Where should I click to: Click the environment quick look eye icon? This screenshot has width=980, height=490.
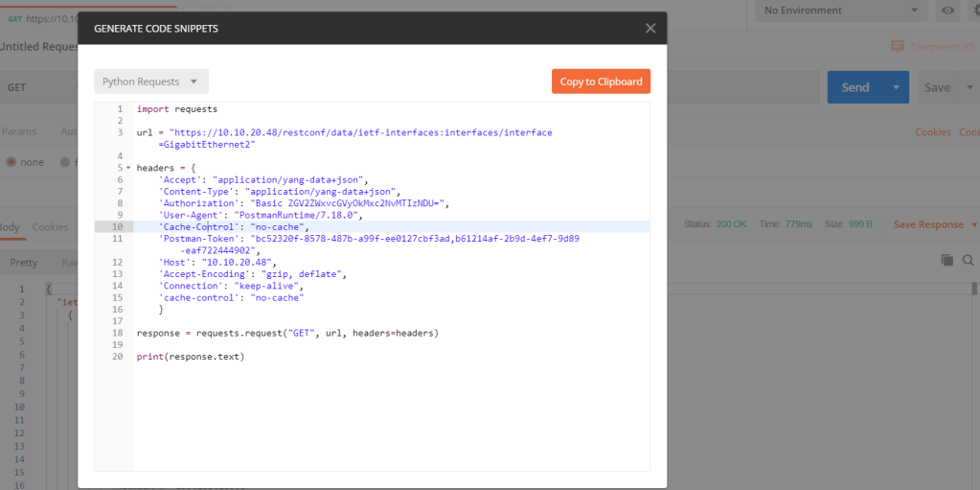pos(947,11)
